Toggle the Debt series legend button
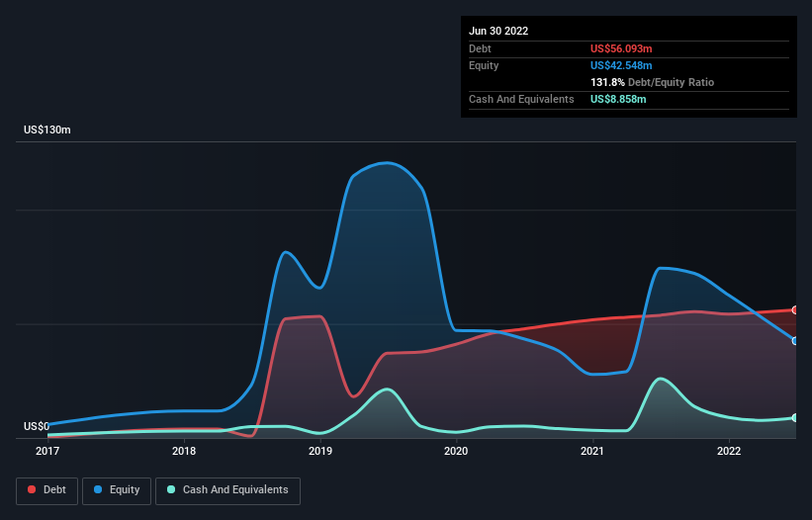This screenshot has height=520, width=812. click(x=46, y=490)
